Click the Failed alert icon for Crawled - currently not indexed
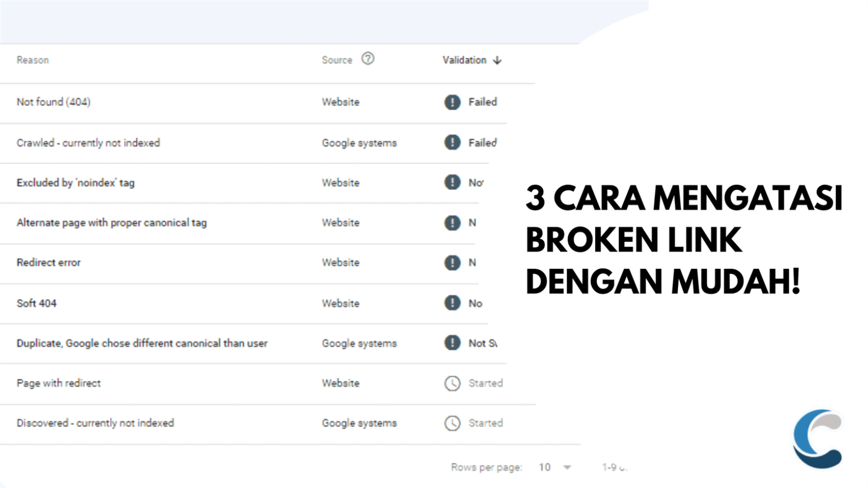 452,143
